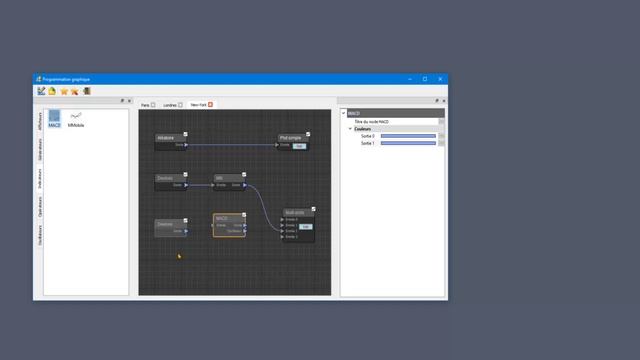Click the Voir button on Plot simple
The width and height of the screenshot is (640, 360).
(299, 146)
